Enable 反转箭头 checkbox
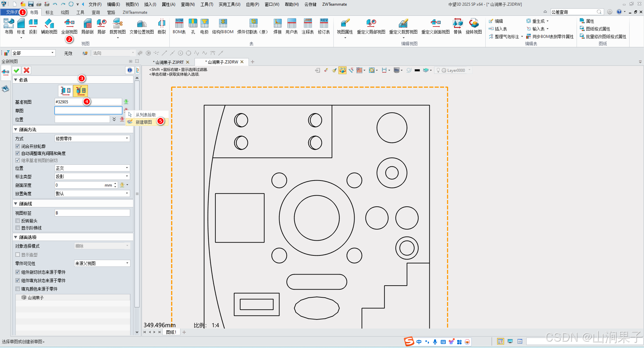The image size is (644, 348). (x=18, y=221)
